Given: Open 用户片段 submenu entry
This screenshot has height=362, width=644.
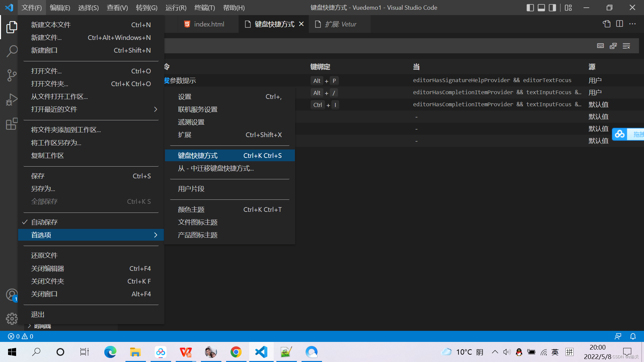Looking at the screenshot, I should pos(230,189).
